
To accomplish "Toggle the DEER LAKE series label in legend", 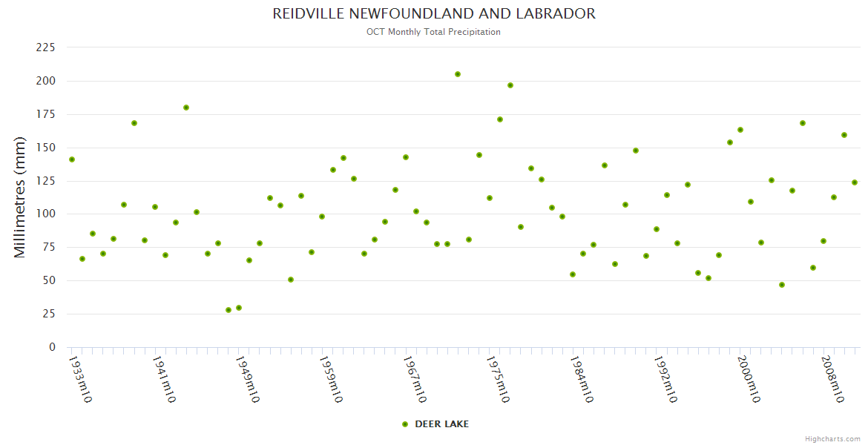I will pyautogui.click(x=441, y=424).
